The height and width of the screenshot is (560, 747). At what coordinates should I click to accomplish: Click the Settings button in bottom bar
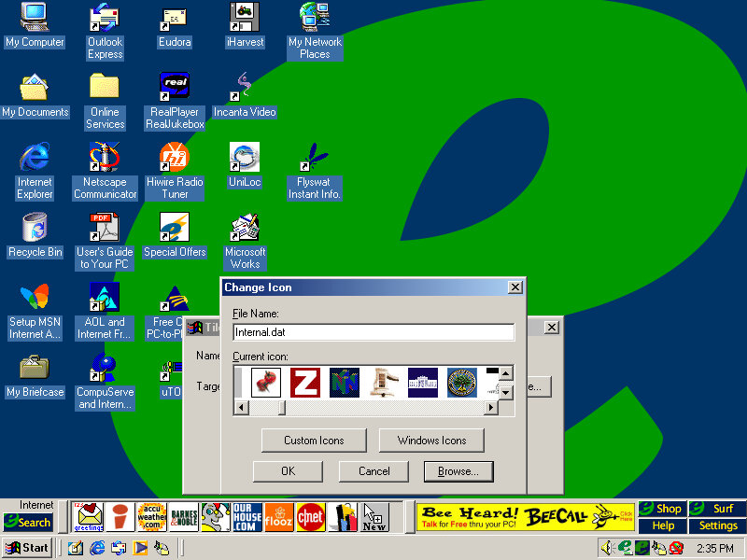pos(718,525)
